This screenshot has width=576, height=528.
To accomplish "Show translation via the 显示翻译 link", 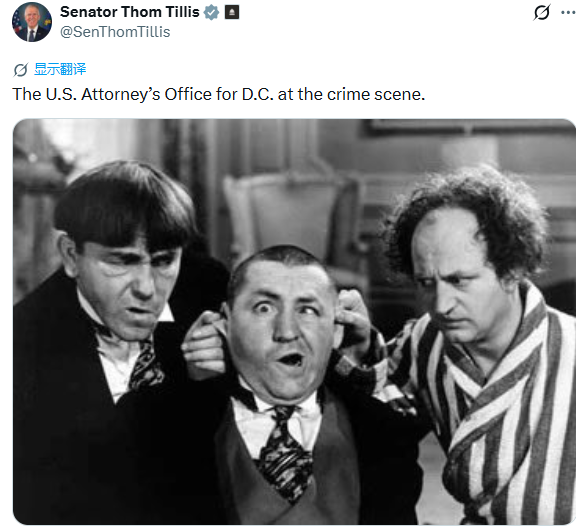I will (x=60, y=69).
